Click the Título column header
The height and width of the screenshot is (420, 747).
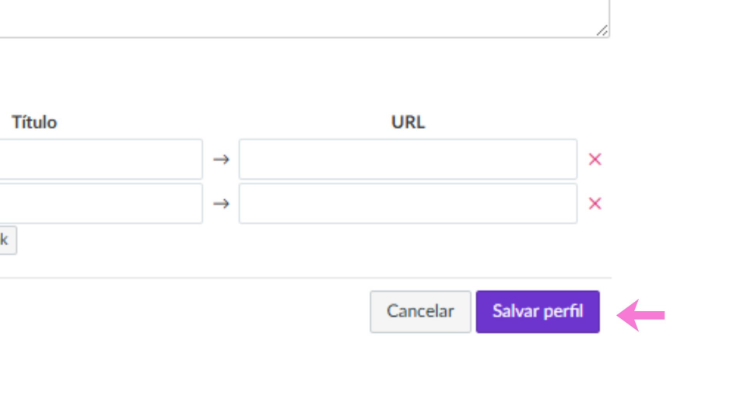[34, 122]
